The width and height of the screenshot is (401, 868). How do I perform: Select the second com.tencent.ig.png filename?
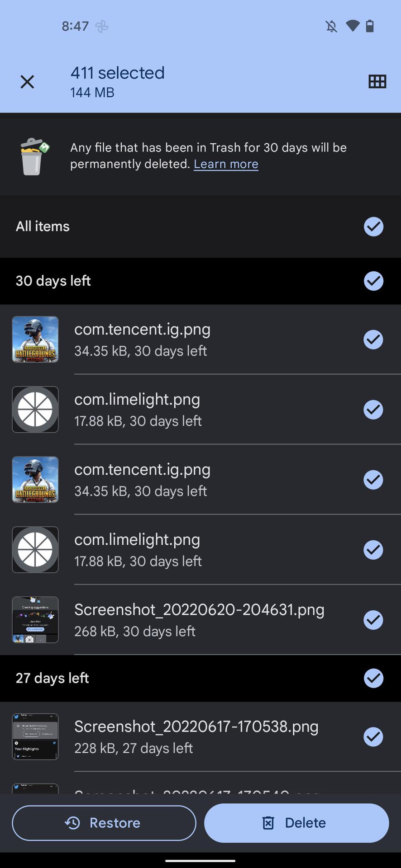(x=142, y=470)
